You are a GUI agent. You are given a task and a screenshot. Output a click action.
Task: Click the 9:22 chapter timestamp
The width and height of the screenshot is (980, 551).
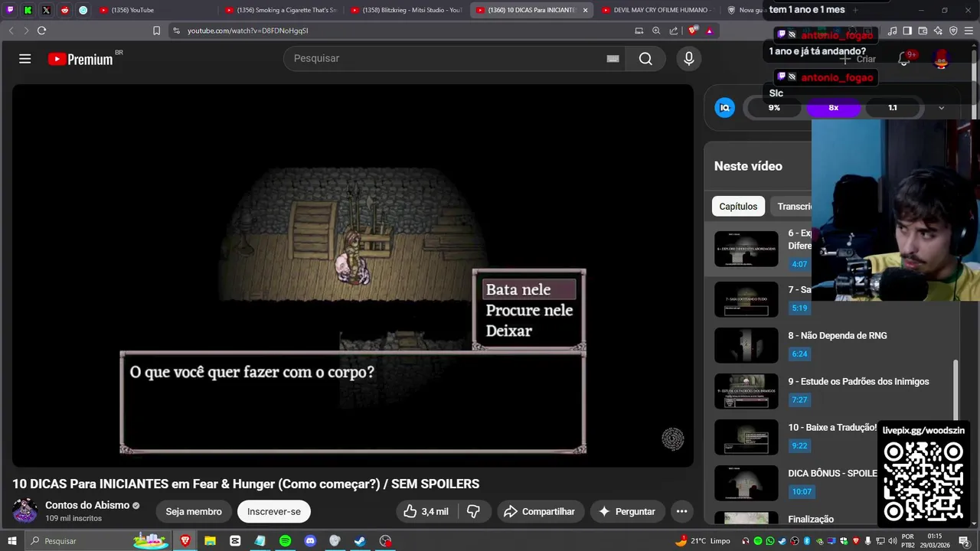pyautogui.click(x=799, y=445)
